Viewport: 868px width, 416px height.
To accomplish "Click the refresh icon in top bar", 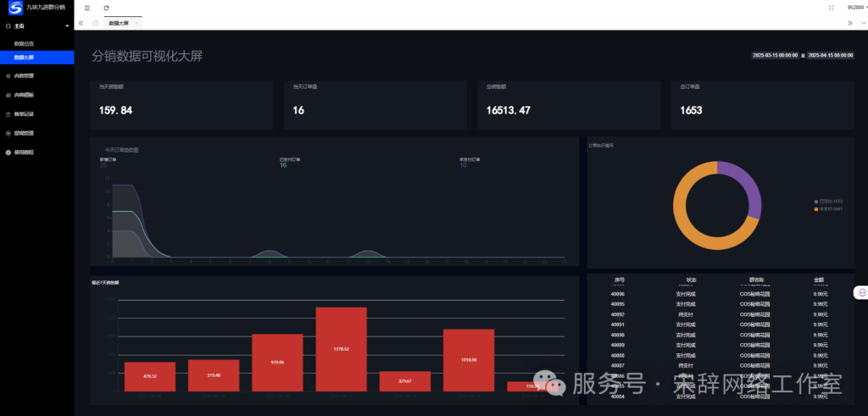I will 106,8.
